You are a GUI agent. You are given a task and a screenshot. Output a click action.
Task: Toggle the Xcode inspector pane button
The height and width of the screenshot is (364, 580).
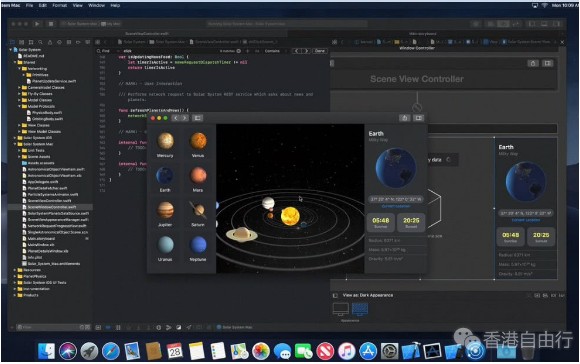click(x=556, y=24)
